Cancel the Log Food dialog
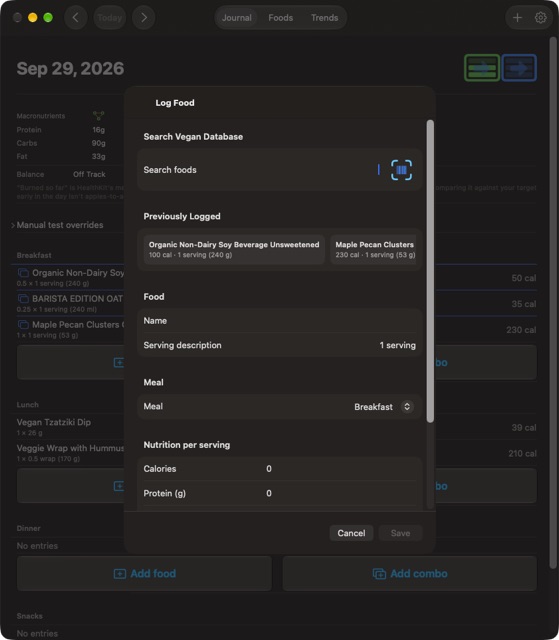Viewport: 559px width, 640px height. pyautogui.click(x=351, y=533)
